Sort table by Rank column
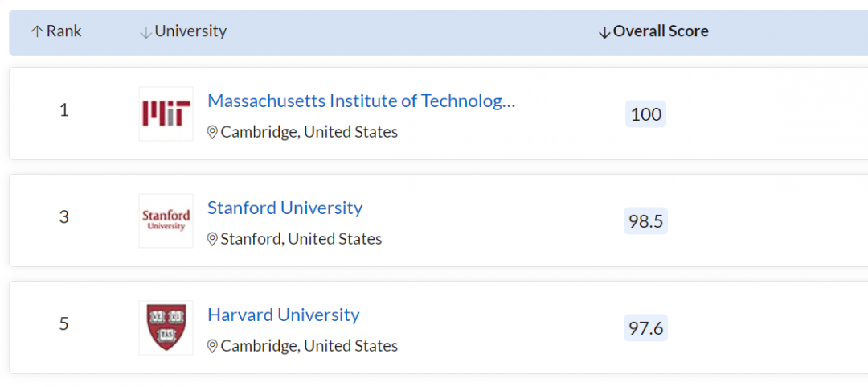The height and width of the screenshot is (387, 868). [64, 31]
